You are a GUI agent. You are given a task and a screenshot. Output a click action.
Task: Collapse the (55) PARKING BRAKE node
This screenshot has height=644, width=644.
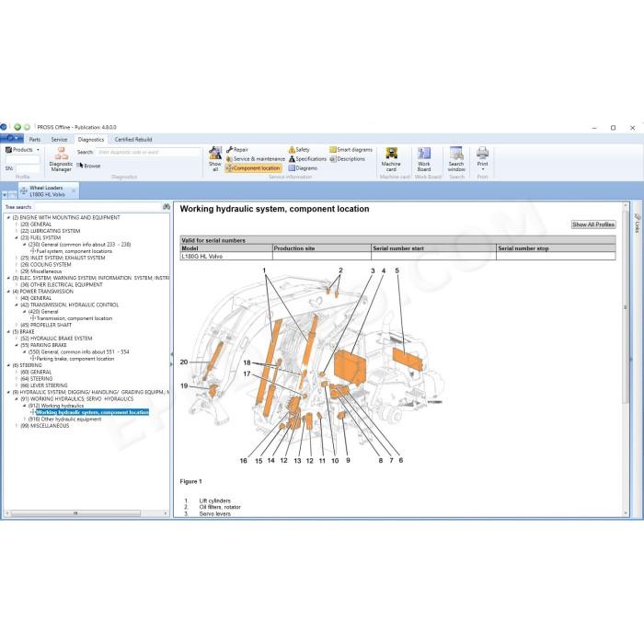tap(17, 345)
